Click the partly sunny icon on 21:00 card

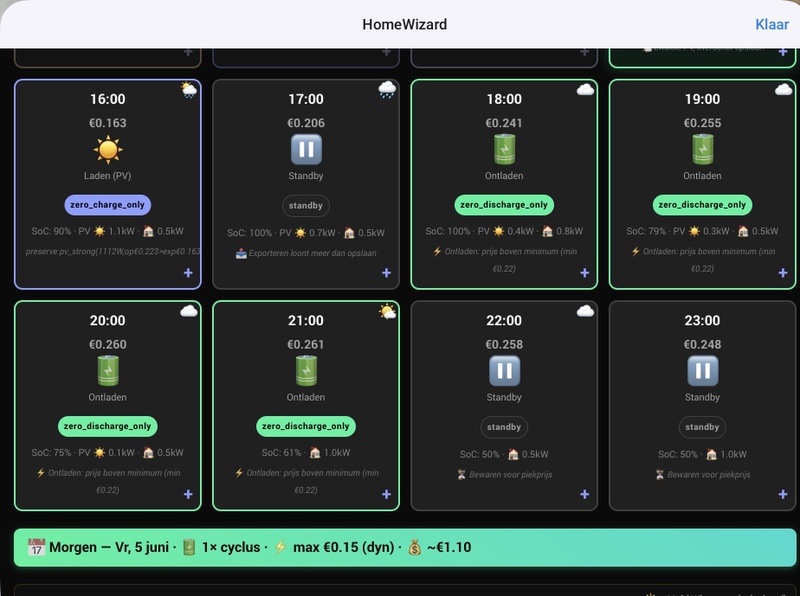(x=387, y=311)
